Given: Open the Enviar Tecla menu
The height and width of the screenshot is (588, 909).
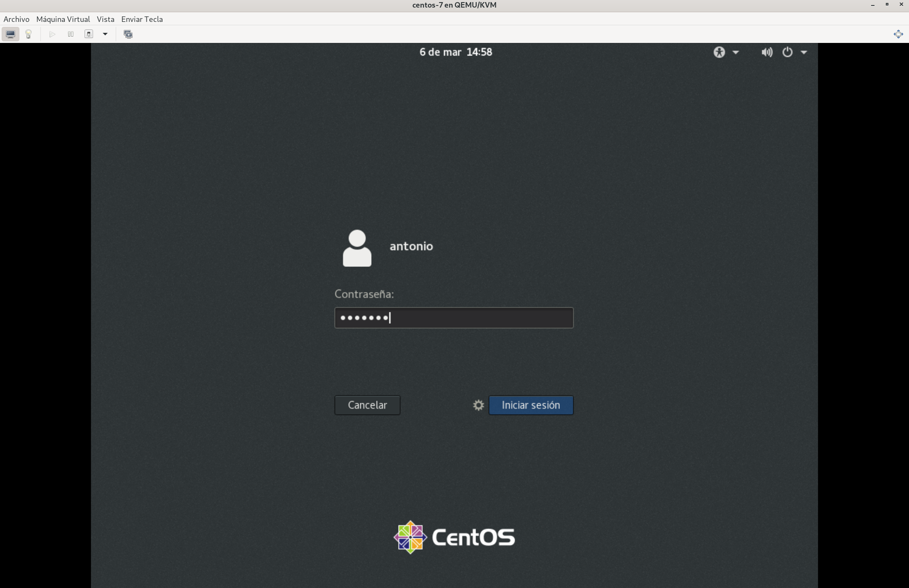Looking at the screenshot, I should 142,19.
